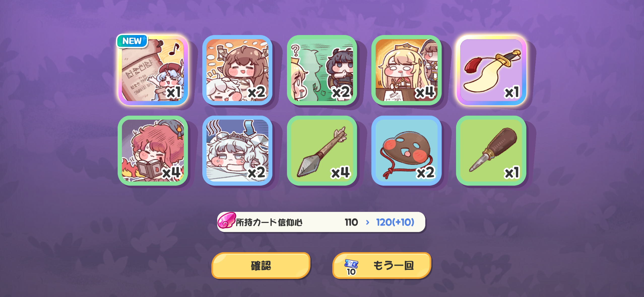Image resolution: width=644 pixels, height=297 pixels.
Task: Select the NEW scroll card with music note
Action: [153, 70]
